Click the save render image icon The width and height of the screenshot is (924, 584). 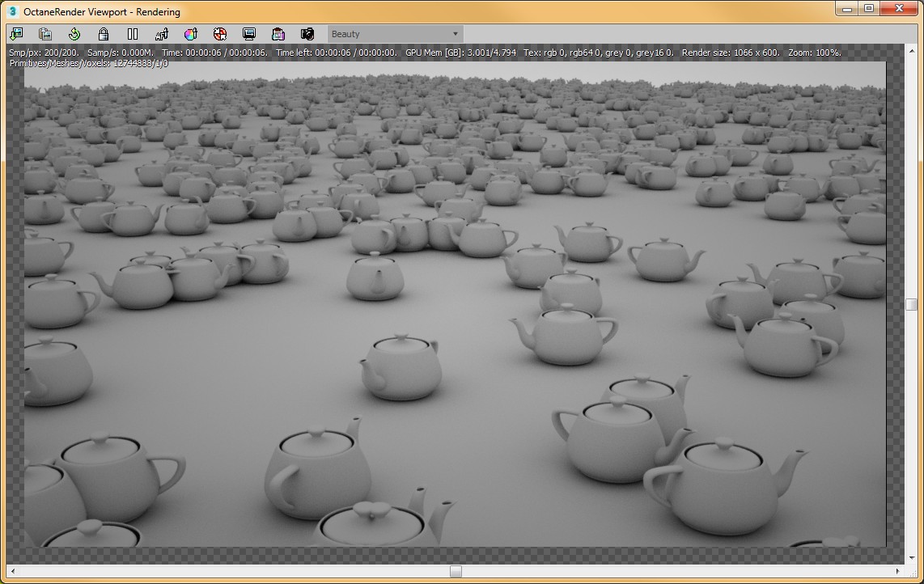pyautogui.click(x=16, y=34)
